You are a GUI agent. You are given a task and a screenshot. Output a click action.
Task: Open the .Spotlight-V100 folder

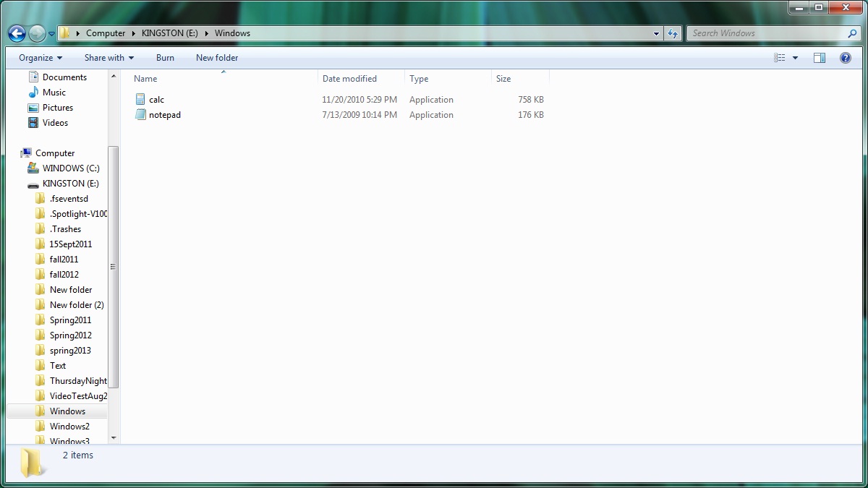tap(78, 214)
